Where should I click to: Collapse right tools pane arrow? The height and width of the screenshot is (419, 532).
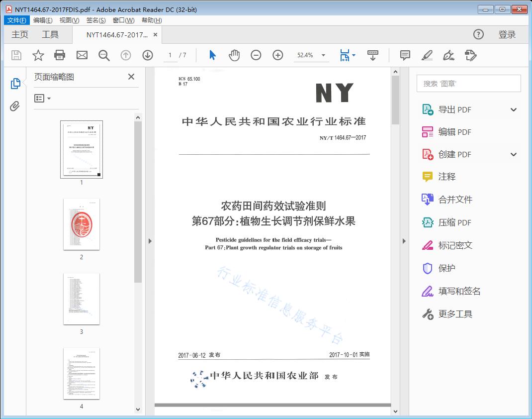pyautogui.click(x=404, y=241)
